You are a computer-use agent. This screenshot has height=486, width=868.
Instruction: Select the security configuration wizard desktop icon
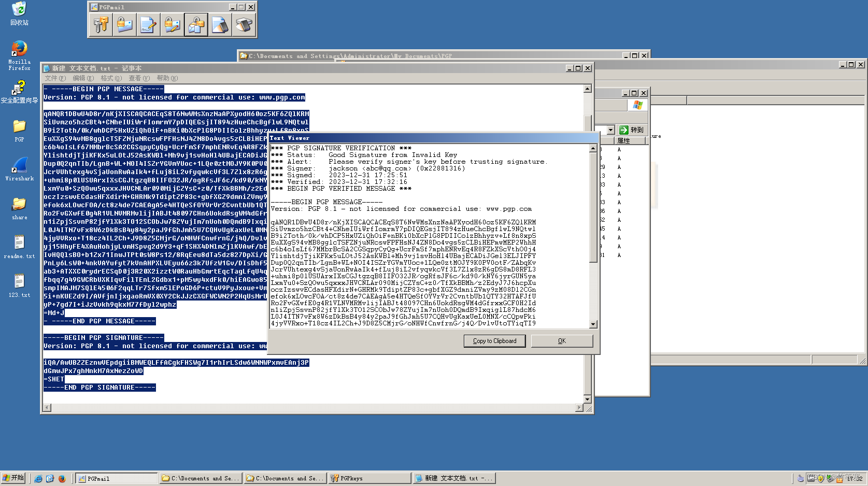(19, 92)
